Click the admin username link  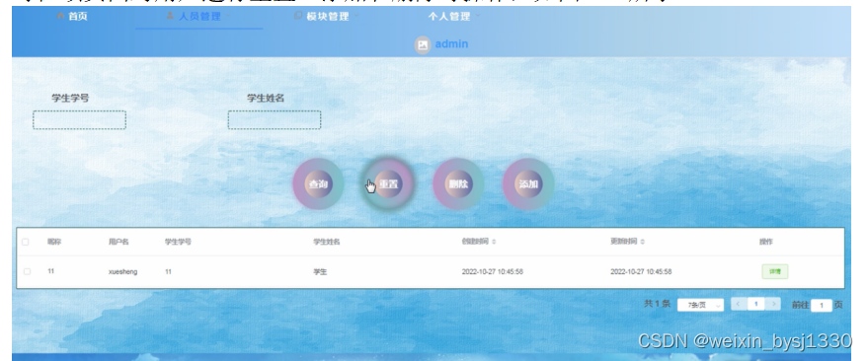(x=451, y=44)
